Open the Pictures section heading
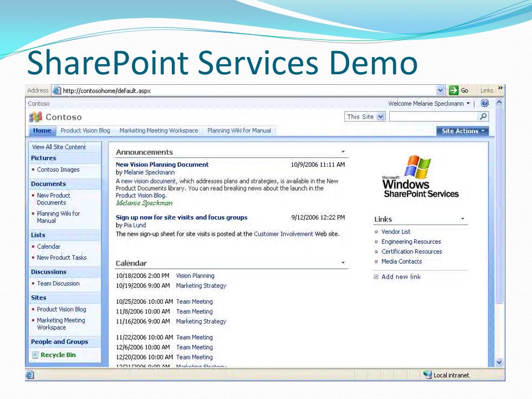Screen dimensions: 532x399 tap(43, 158)
